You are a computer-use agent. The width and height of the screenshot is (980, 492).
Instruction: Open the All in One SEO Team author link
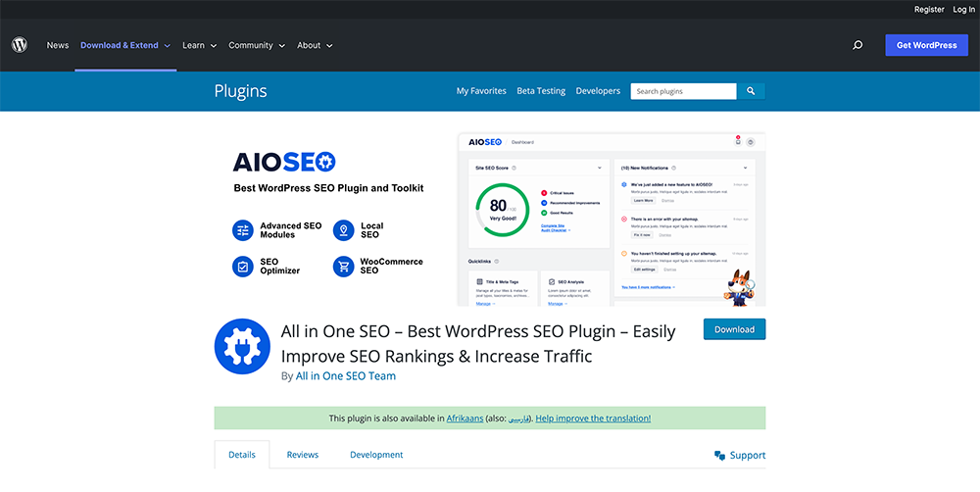pos(346,375)
